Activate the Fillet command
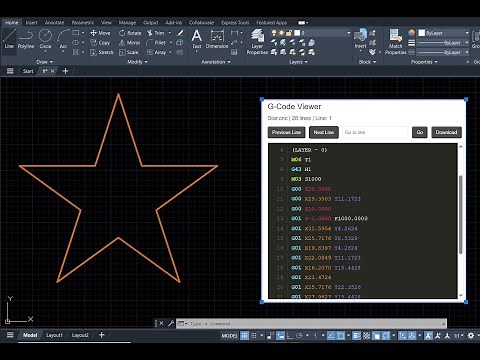 click(x=156, y=43)
